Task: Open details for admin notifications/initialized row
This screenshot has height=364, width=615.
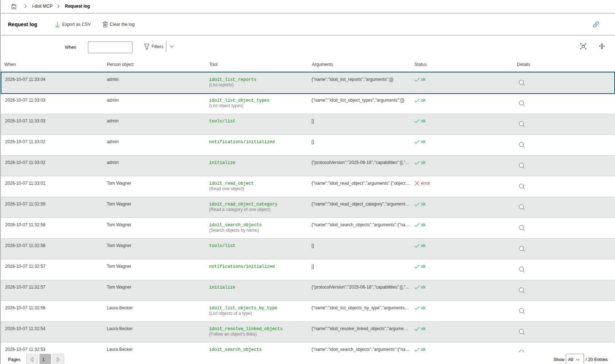Action: (522, 145)
